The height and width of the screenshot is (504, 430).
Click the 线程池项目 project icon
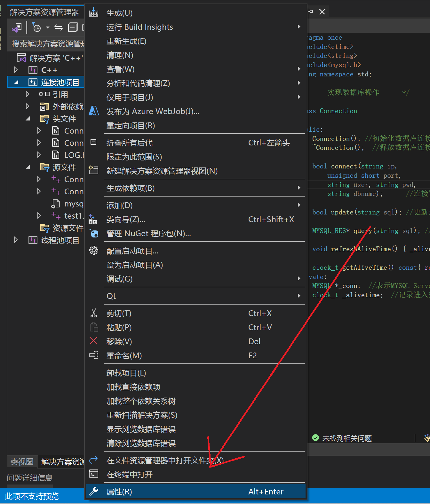33,240
